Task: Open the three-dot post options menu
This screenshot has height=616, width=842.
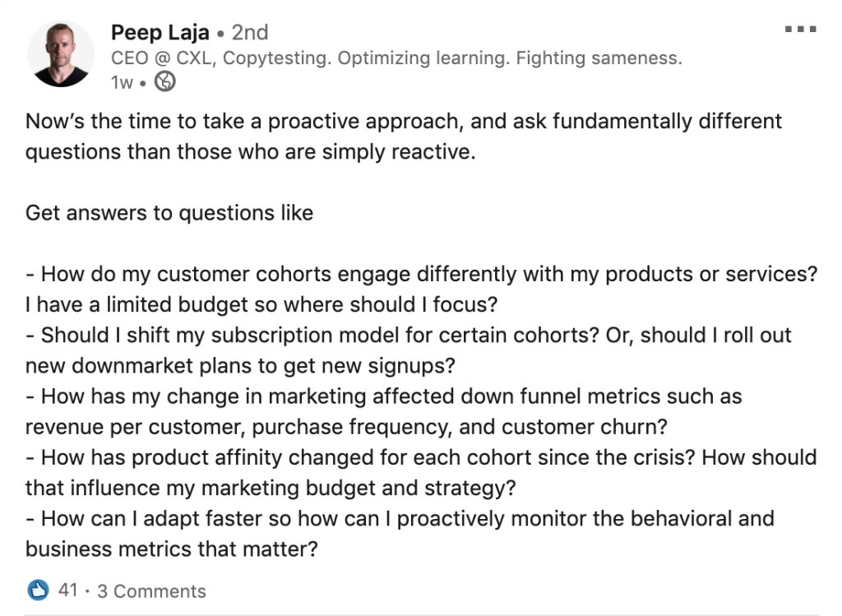Action: [800, 29]
